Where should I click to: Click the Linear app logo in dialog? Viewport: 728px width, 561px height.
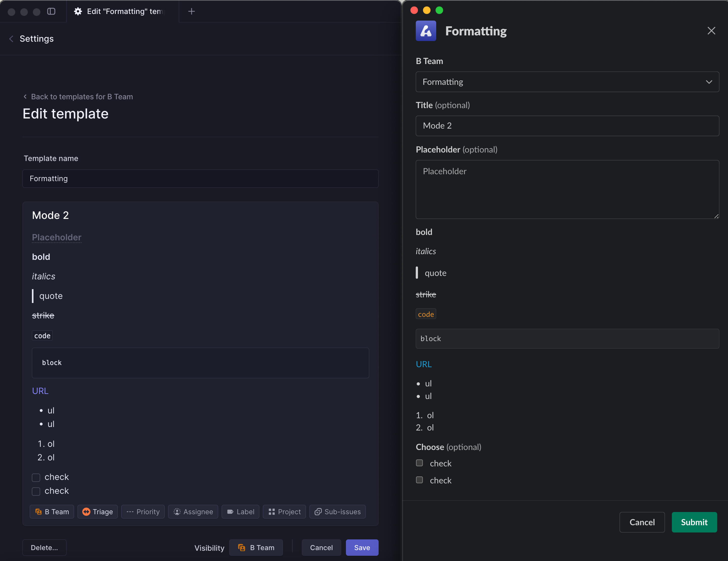pos(426,31)
